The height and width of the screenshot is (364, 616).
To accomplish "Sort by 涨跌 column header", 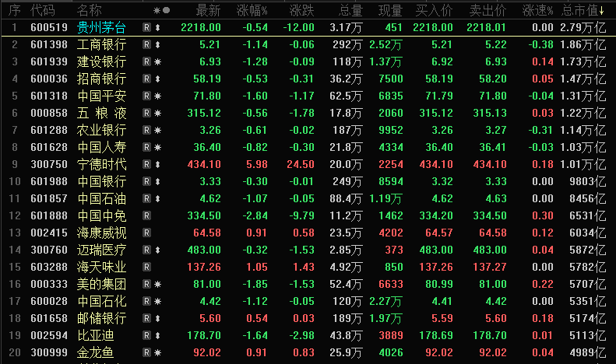I will (x=301, y=10).
